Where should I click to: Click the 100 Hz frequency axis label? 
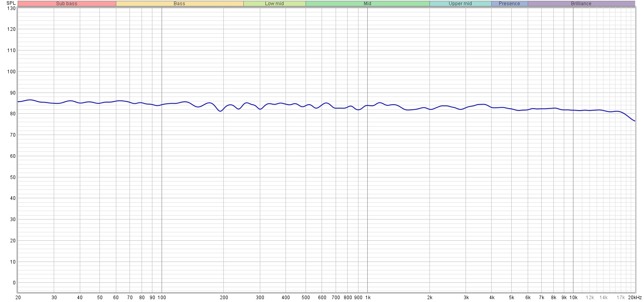pos(162,298)
